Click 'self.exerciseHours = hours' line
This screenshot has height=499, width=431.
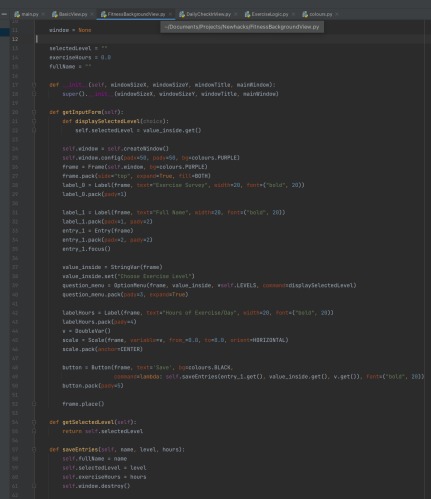(104, 477)
